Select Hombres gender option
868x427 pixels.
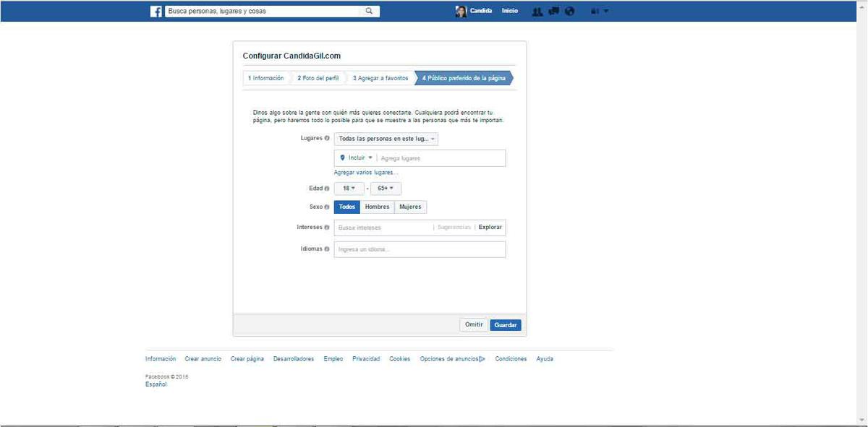[x=377, y=207]
